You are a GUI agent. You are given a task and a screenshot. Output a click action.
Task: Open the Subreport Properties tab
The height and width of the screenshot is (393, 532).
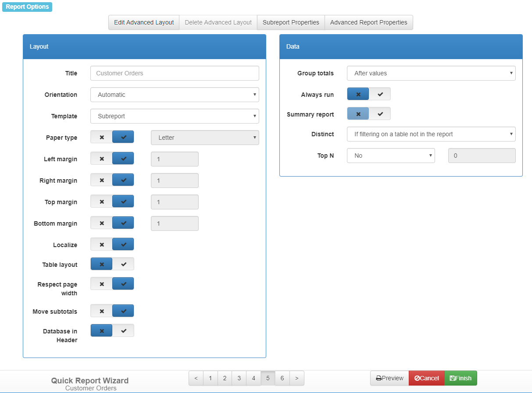coord(291,22)
